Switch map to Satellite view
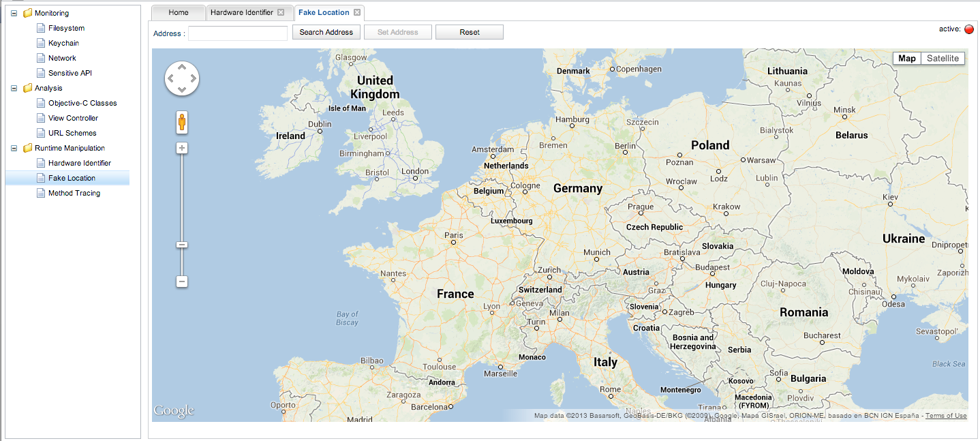This screenshot has width=980, height=441. pyautogui.click(x=943, y=59)
